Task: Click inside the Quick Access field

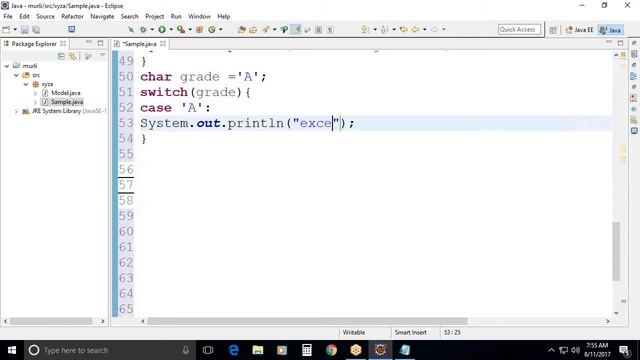Action: [x=519, y=29]
